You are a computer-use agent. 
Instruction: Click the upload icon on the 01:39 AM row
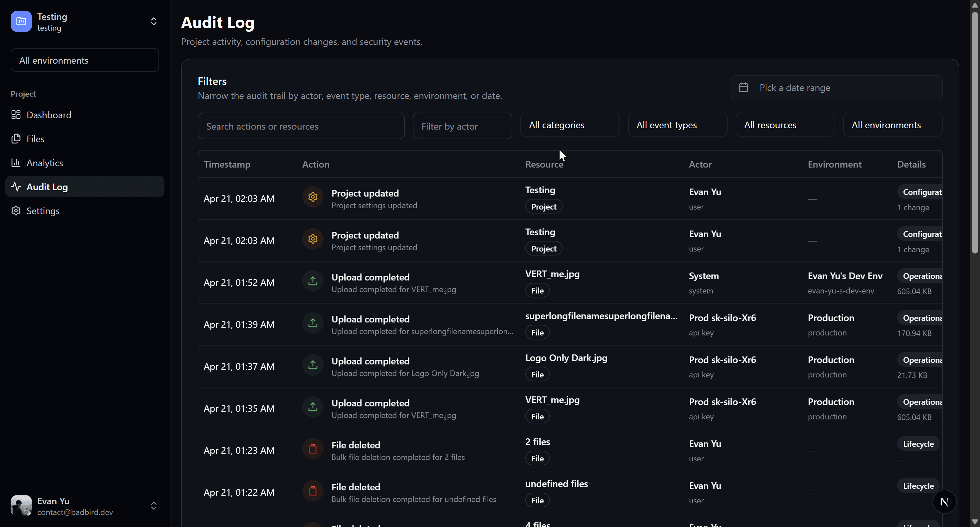pyautogui.click(x=313, y=323)
